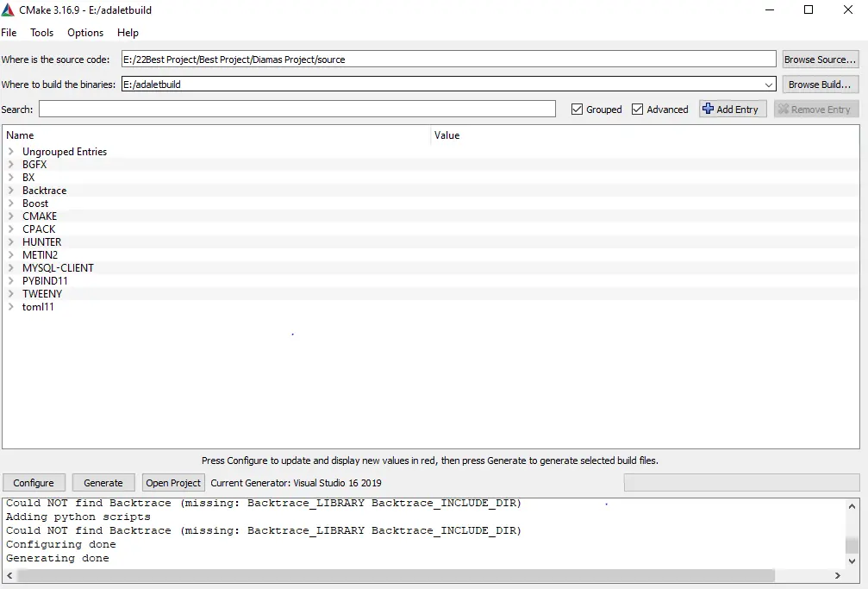The width and height of the screenshot is (868, 589).
Task: Click the 'Generating done' log line
Action: click(58, 558)
